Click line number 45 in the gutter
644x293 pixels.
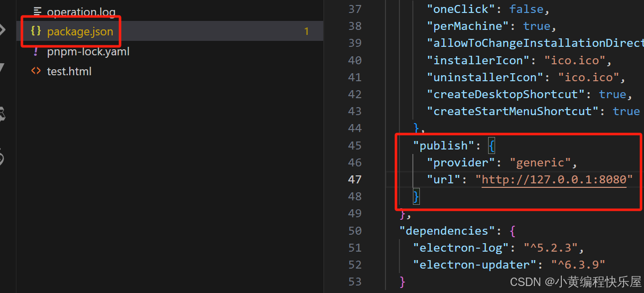pyautogui.click(x=355, y=146)
